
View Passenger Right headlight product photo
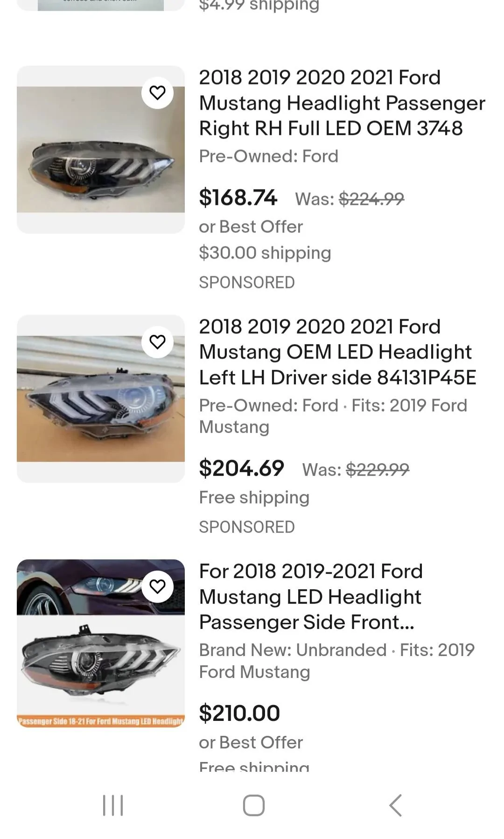tap(101, 149)
